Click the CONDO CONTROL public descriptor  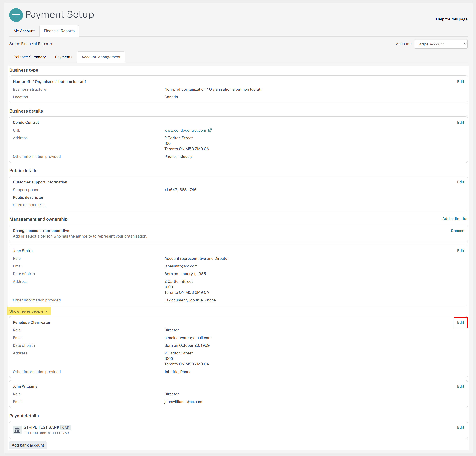coord(29,205)
